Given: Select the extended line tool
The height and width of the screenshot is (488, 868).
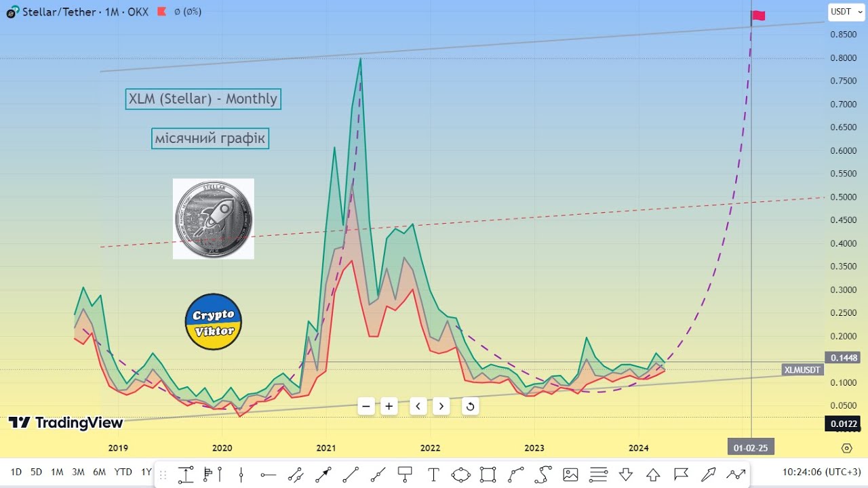Looking at the screenshot, I should click(378, 474).
